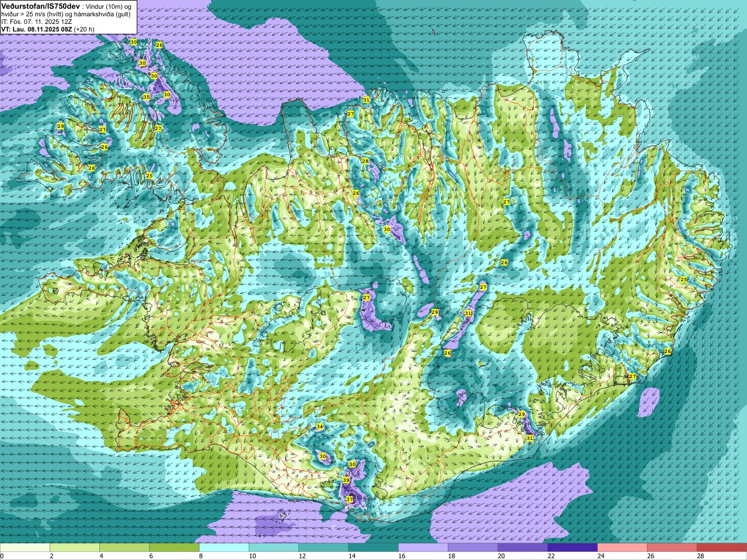Image resolution: width=747 pixels, height=560 pixels.
Task: Click the dark teal 14–16 m/s legend swatch
Action: pos(373,548)
